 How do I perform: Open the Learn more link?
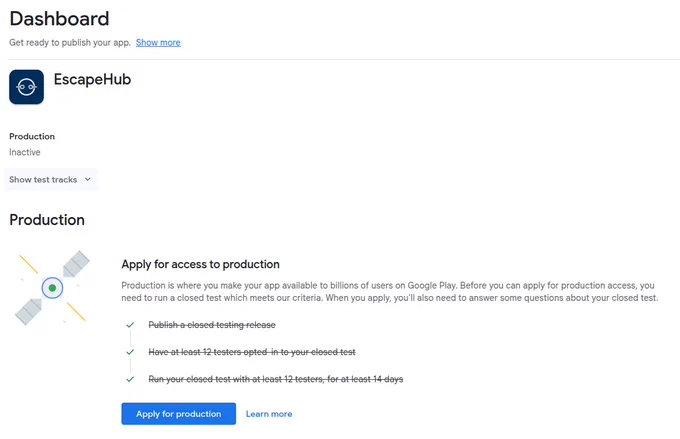(269, 414)
